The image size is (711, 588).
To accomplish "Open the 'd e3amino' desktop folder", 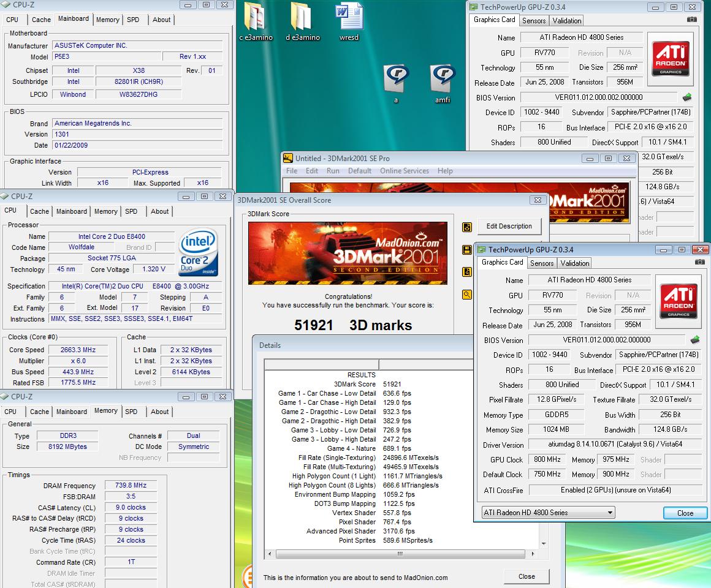I will coord(302,20).
